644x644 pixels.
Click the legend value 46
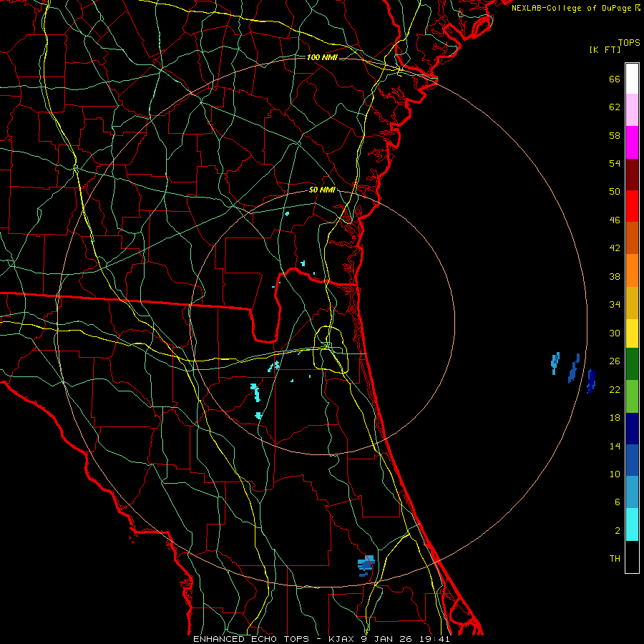tap(615, 220)
